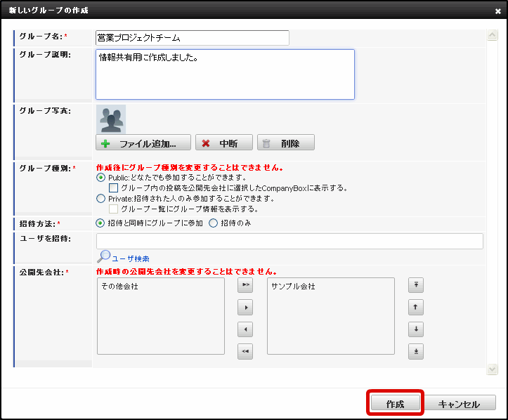Viewport: 508px width, 420px height.
Task: Select サンプル会社 in the right list
Action: [293, 287]
